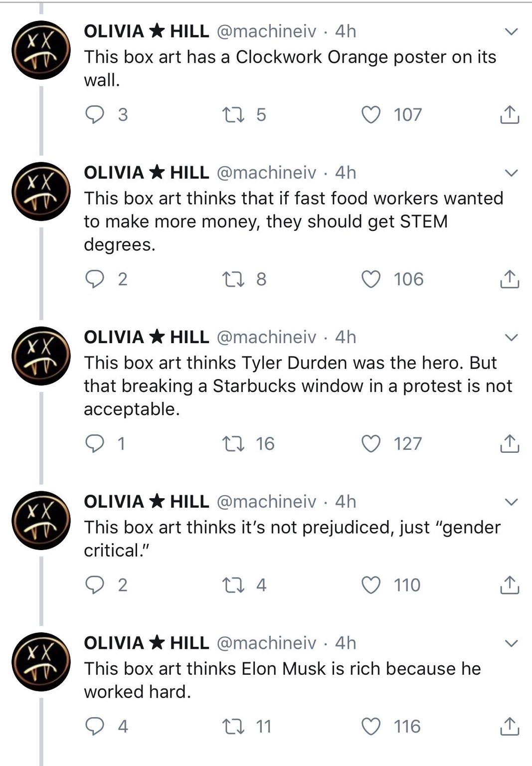Screen dimensions: 532x766
Task: Open OLIVIA HILL name on the first tweet
Action: pos(147,31)
